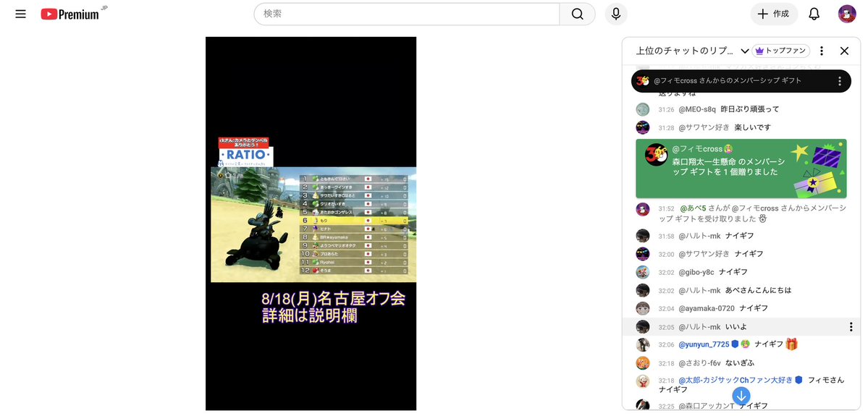The height and width of the screenshot is (416, 868).
Task: Click the magnifier search button
Action: [x=578, y=14]
